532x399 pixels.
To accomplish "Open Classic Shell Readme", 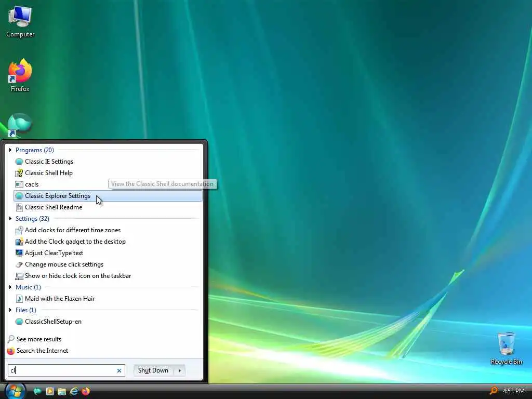I will pos(108,207).
